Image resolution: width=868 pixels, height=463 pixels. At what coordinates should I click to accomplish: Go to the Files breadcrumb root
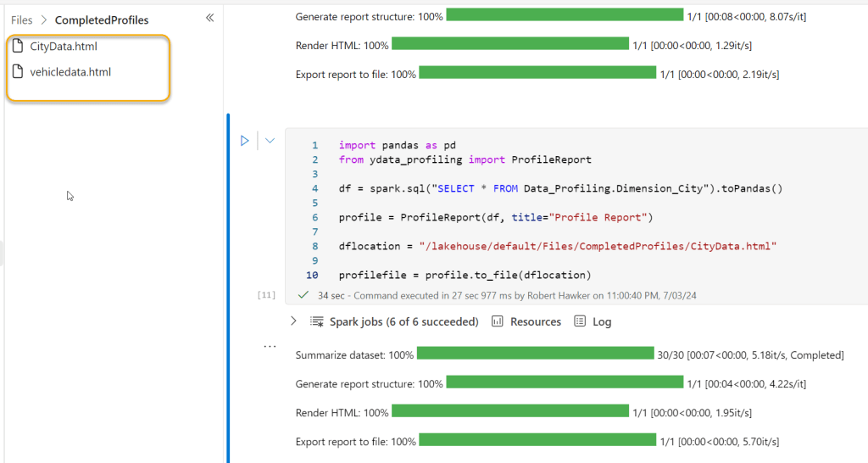[x=22, y=20]
